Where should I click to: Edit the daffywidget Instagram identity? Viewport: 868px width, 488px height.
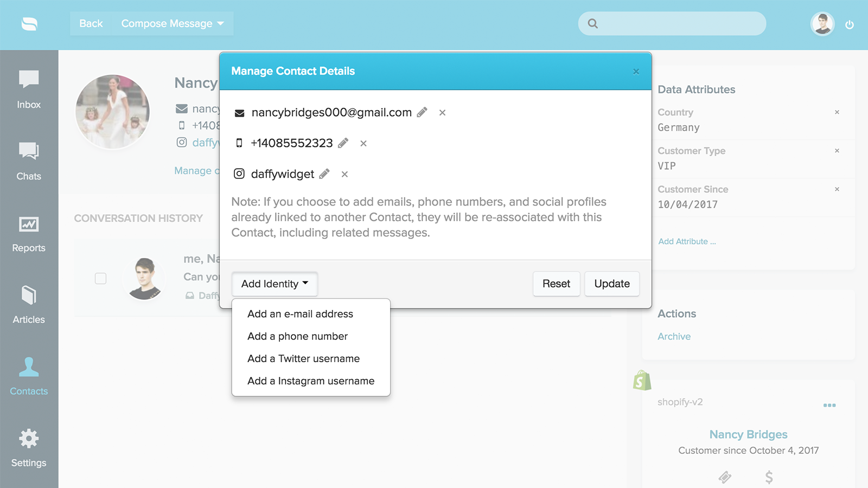324,174
